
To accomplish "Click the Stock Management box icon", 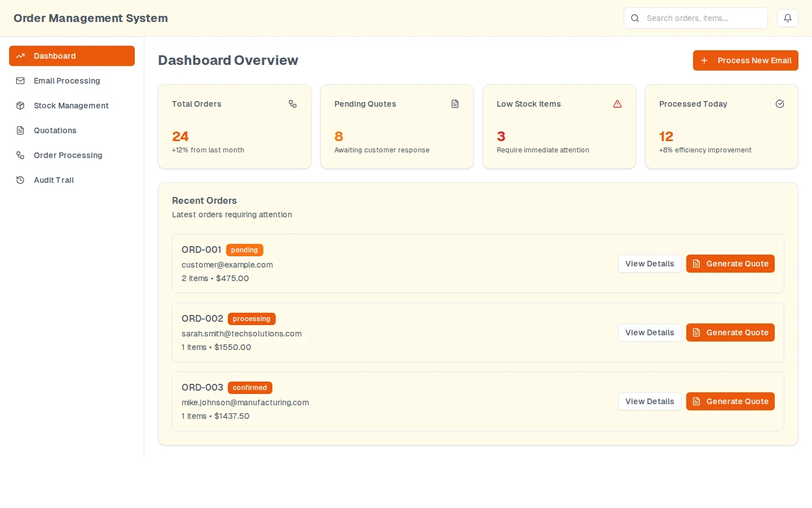I will click(x=20, y=106).
